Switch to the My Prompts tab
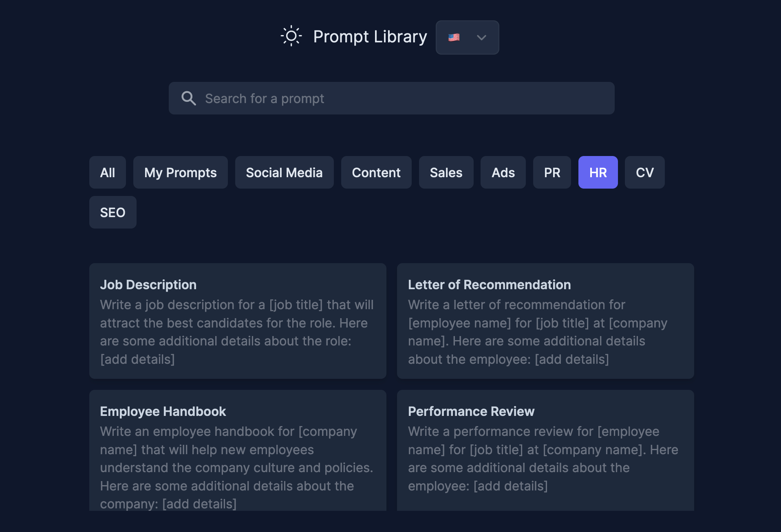Screen dimensions: 781x532 click(x=180, y=172)
